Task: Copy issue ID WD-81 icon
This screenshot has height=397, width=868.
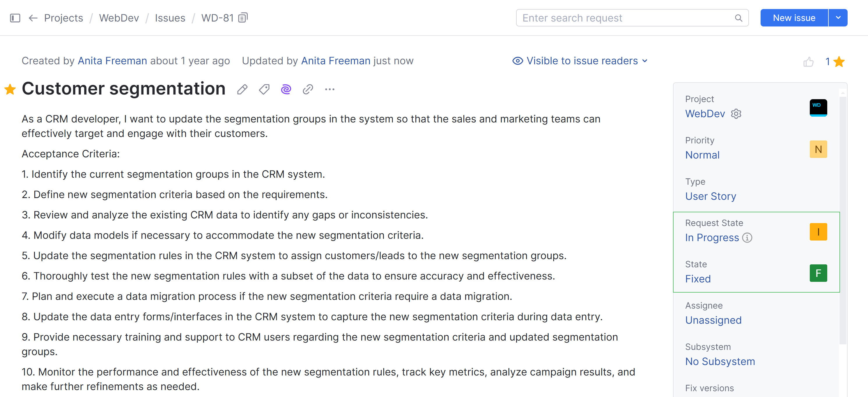Action: 243,17
